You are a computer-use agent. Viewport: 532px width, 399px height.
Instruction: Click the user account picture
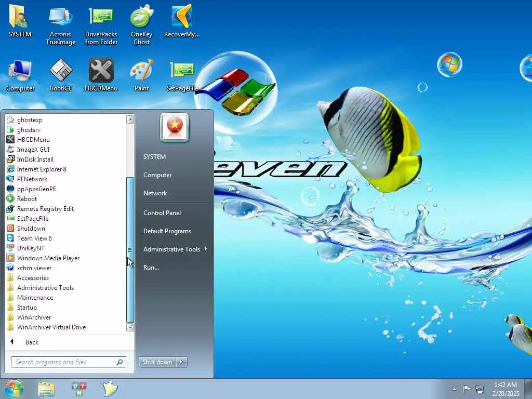pos(175,127)
